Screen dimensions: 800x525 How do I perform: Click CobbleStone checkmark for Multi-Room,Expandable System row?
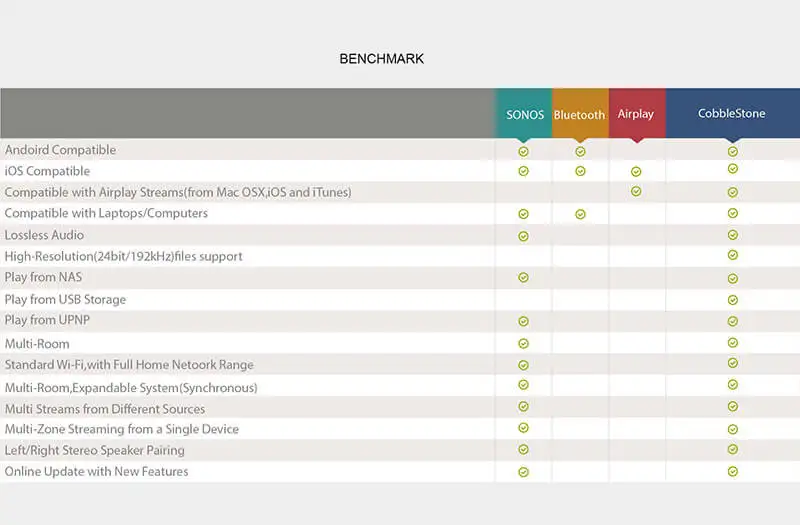[x=733, y=384]
